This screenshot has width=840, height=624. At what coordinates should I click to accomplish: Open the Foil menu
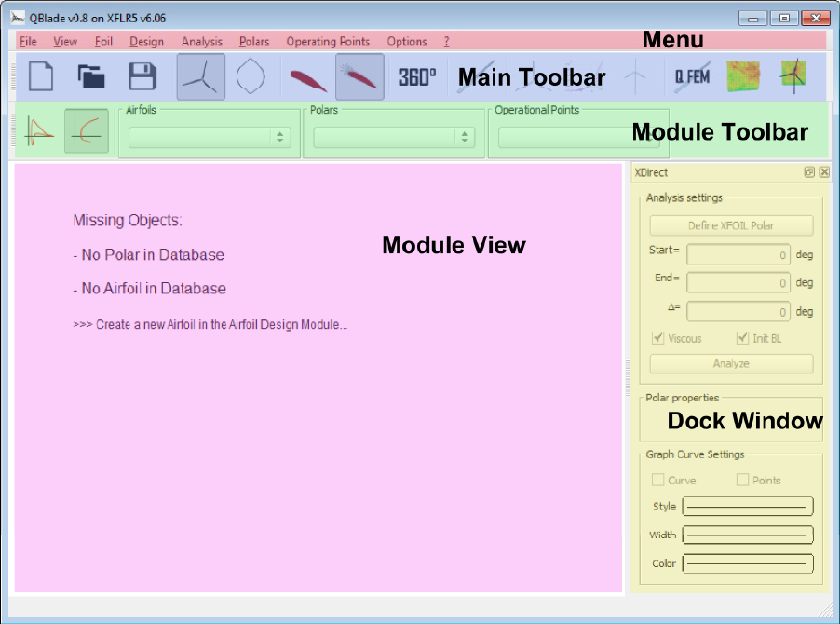click(103, 41)
